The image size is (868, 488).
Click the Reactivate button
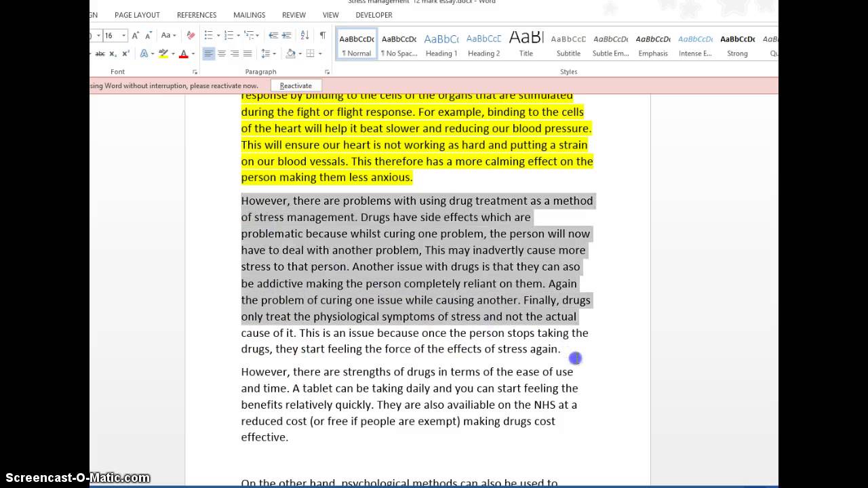[x=296, y=85]
